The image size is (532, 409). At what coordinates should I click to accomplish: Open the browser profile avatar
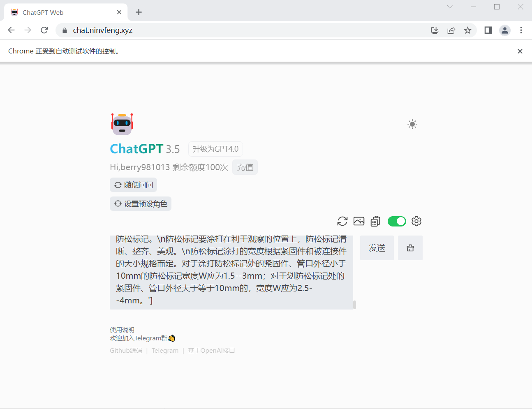point(505,30)
